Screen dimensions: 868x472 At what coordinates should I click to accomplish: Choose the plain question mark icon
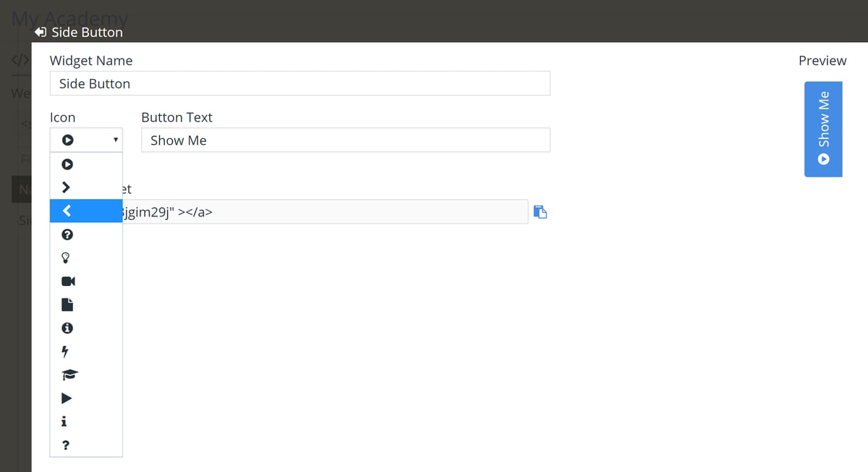[x=66, y=445]
